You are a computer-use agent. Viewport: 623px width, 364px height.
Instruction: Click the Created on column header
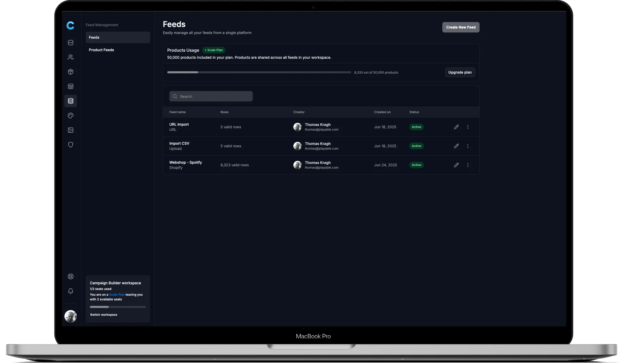pos(382,112)
